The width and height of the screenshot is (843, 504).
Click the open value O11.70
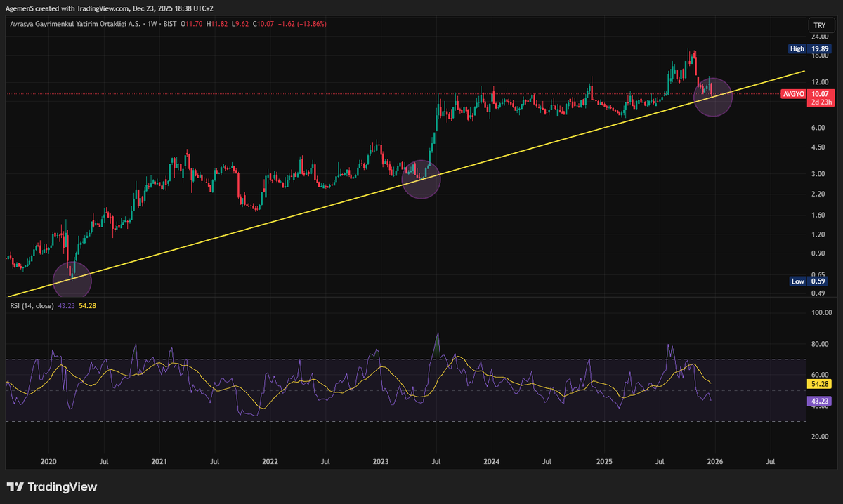coord(192,24)
